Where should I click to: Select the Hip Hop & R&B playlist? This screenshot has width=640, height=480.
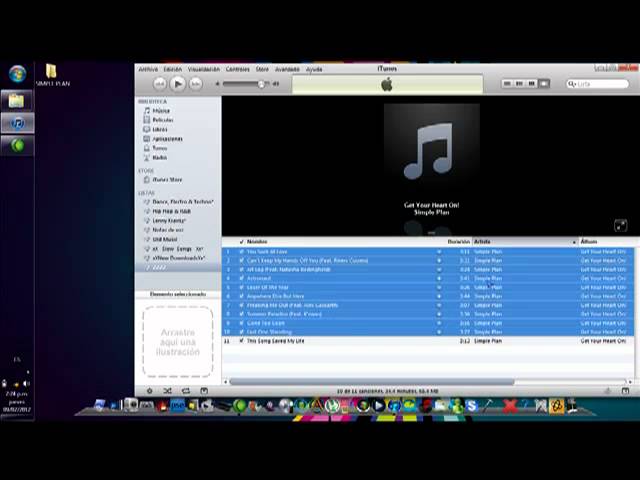pyautogui.click(x=171, y=211)
